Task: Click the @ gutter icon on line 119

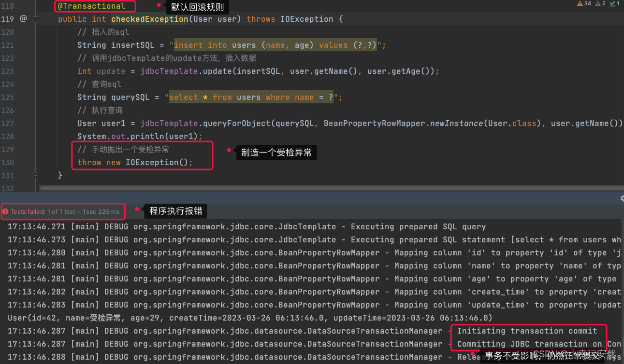Action: tap(23, 19)
